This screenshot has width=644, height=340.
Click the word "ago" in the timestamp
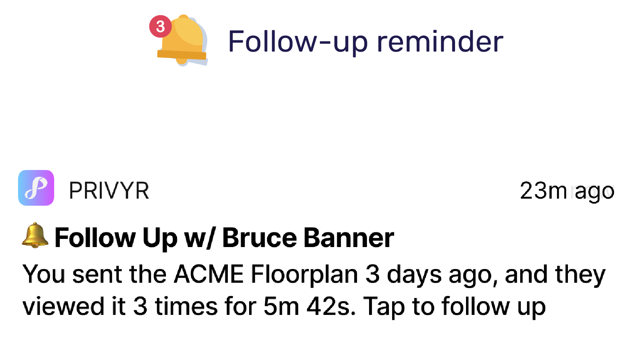[x=594, y=191]
